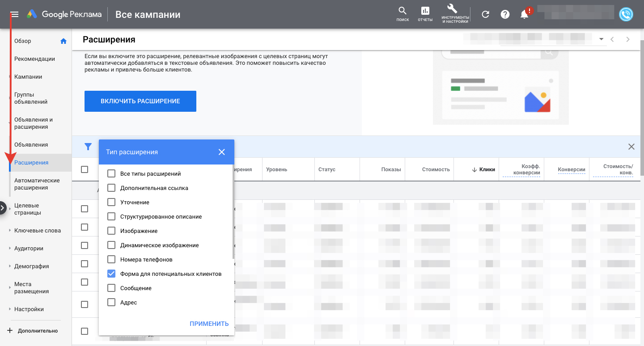This screenshot has height=346, width=644.
Task: Open Кампании in the sidebar
Action: [28, 77]
